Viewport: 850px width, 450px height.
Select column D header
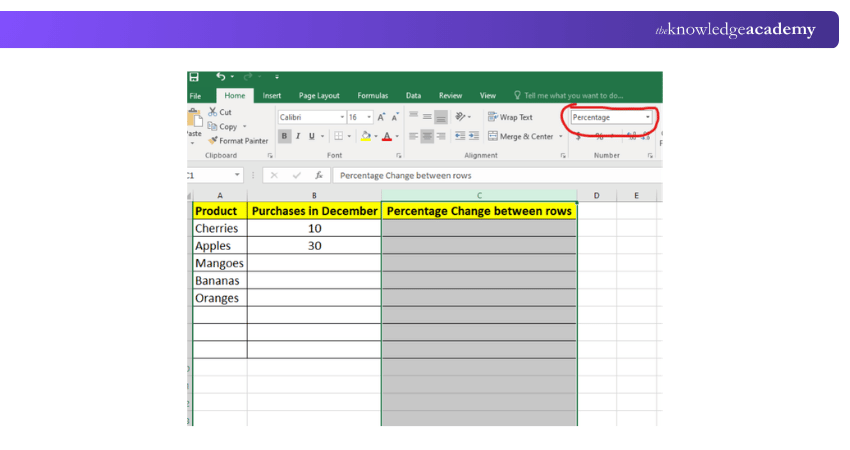(596, 195)
